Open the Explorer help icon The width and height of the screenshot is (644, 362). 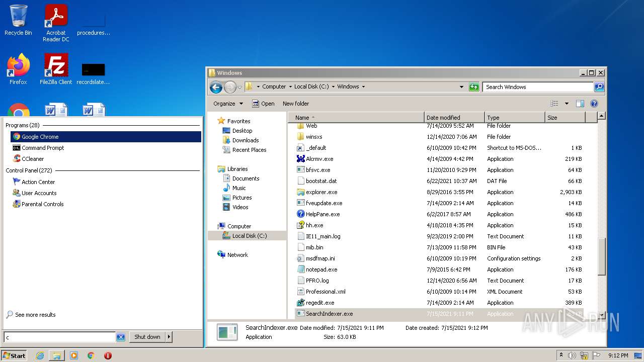coord(594,104)
